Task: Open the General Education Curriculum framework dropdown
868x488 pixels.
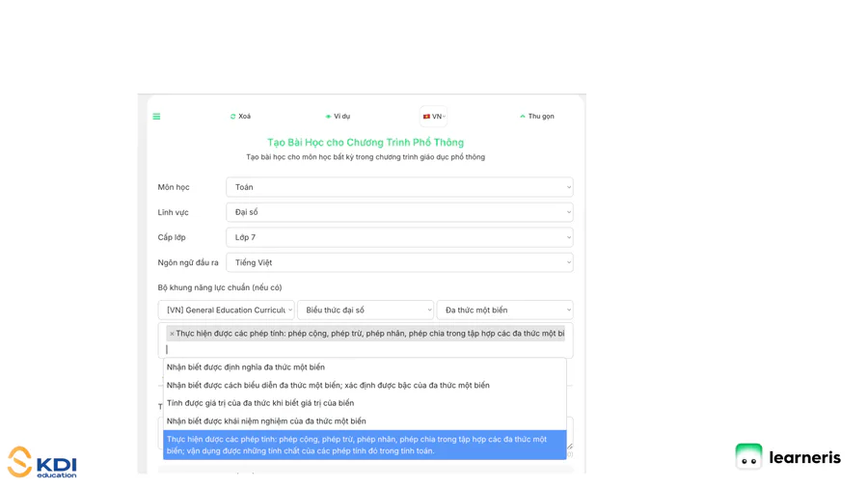Action: [x=226, y=311]
